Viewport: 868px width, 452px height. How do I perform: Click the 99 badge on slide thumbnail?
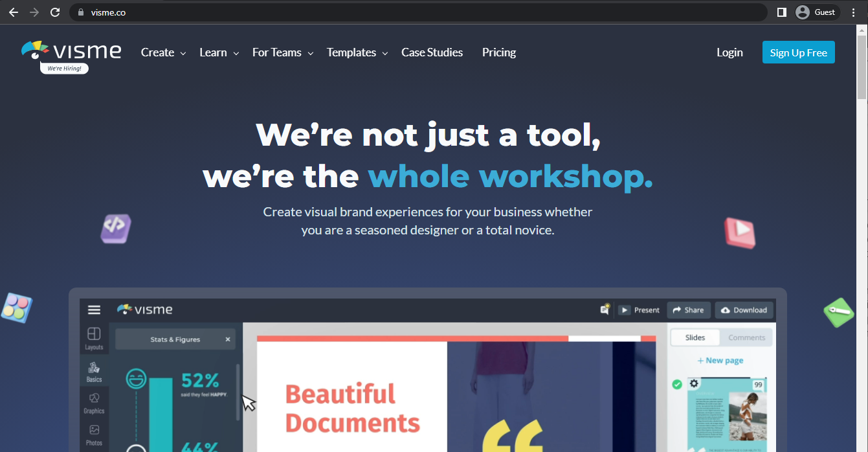[x=758, y=385]
